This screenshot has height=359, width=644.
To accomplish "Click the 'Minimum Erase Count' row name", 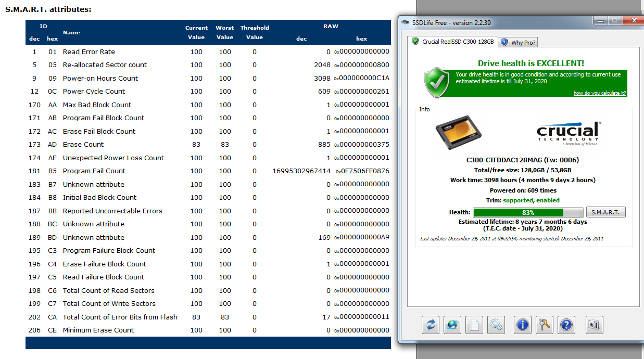I will click(x=98, y=330).
